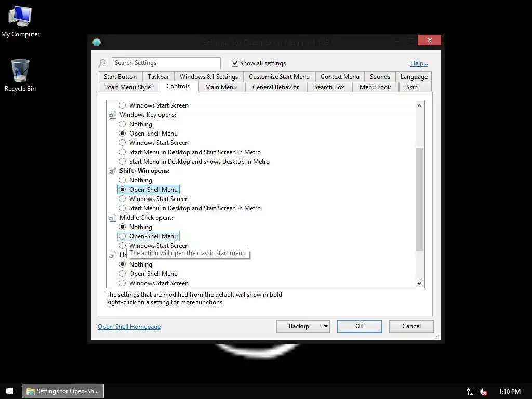Switch to Start Menu Style tab
This screenshot has height=399, width=532.
pyautogui.click(x=128, y=87)
